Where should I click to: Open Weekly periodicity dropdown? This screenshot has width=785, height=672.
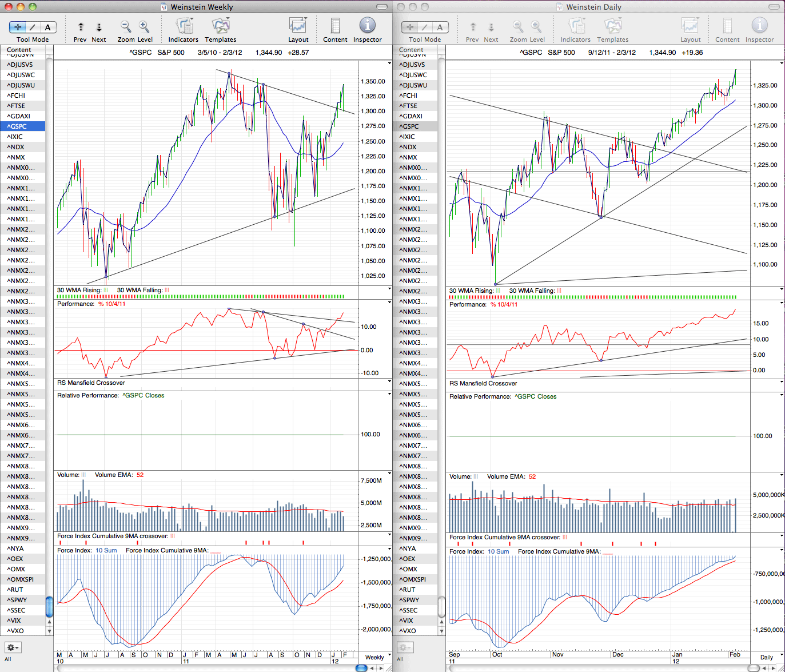377,657
